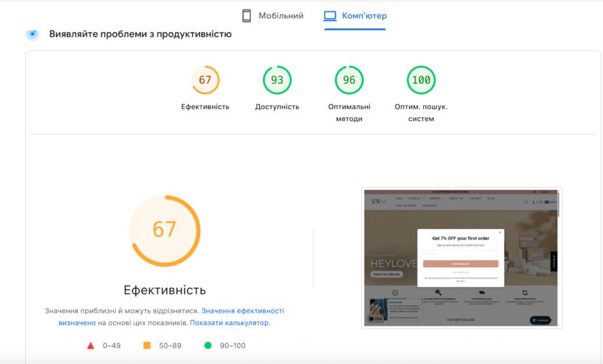Expand the Brands menu in the site preview
The height and width of the screenshot is (364, 603).
coord(436,198)
